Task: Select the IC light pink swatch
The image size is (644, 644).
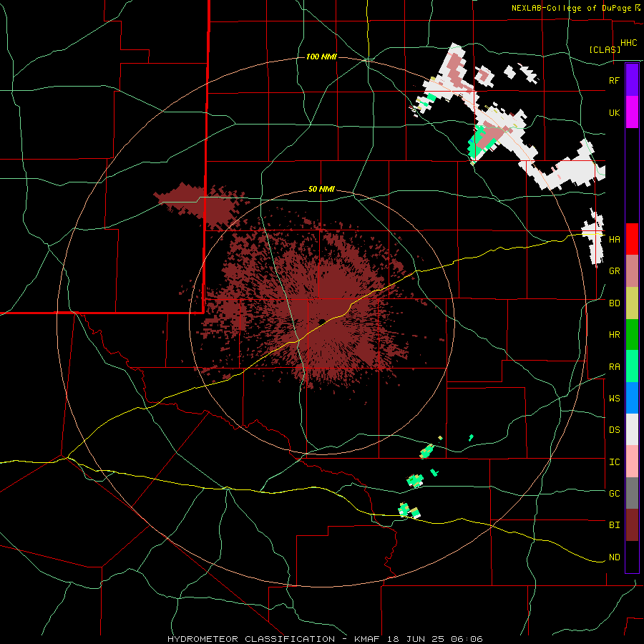Action: (632, 462)
